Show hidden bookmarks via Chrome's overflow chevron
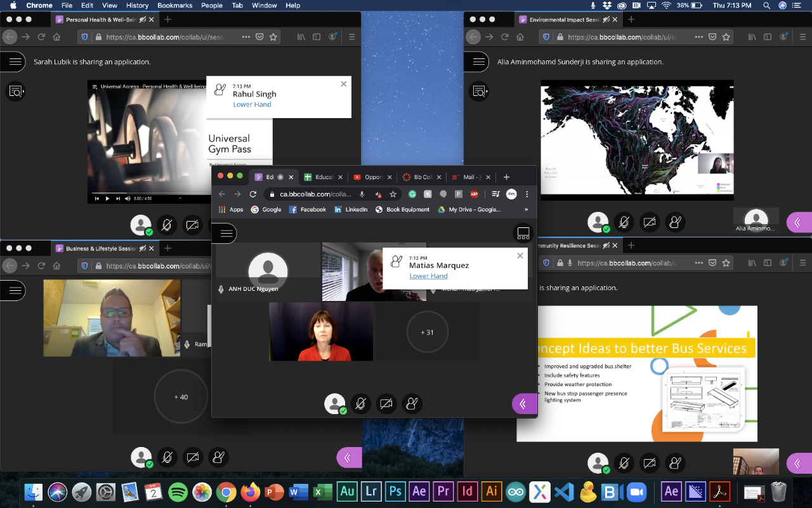 pos(526,210)
